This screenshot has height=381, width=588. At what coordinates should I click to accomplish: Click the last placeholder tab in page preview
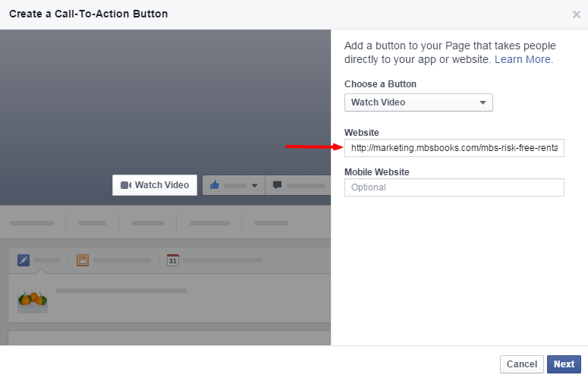(x=271, y=223)
